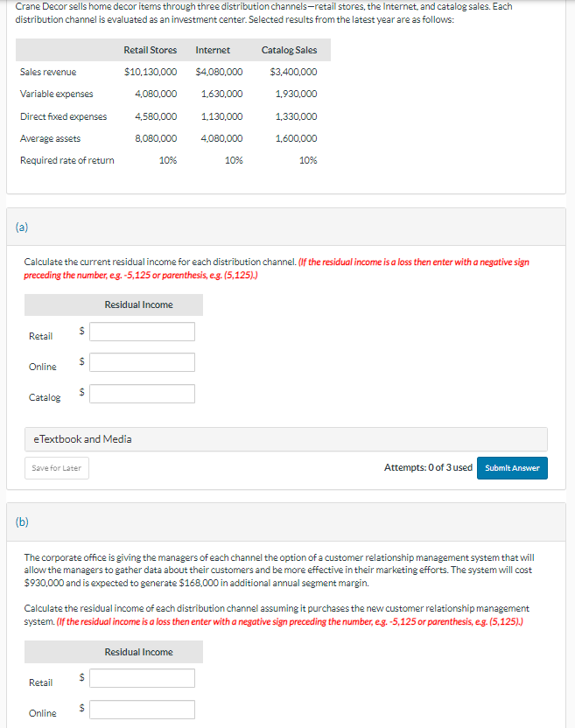Click the 4,580,000 retail fixed expenses value

pos(156,116)
